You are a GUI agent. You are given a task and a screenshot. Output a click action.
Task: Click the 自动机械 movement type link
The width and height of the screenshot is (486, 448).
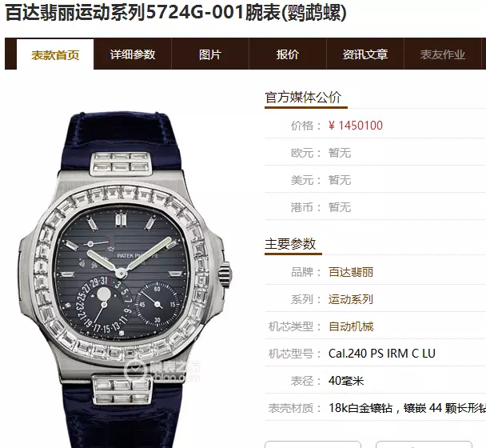[x=351, y=326]
